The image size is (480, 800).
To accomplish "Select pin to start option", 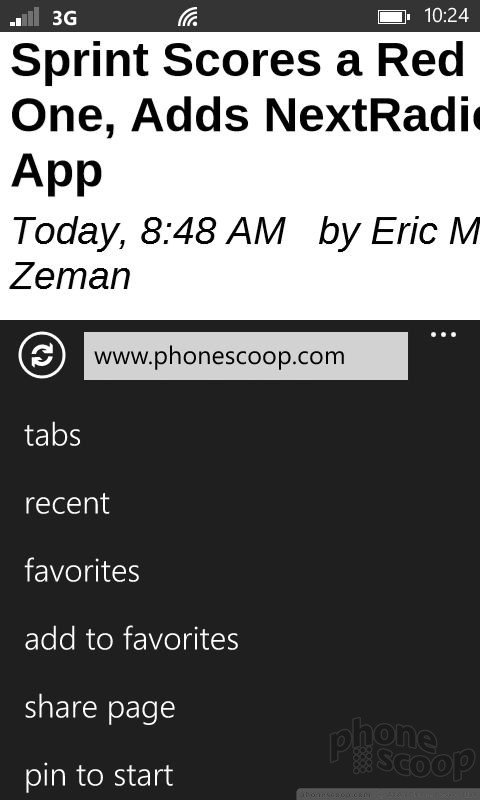I will pos(99,776).
